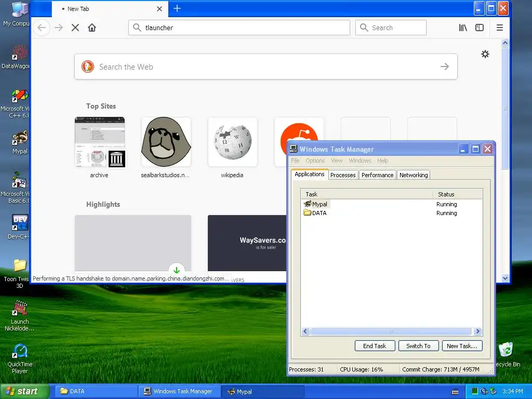The height and width of the screenshot is (399, 532).
Task: Click the browser forward arrow button
Action: (x=59, y=28)
